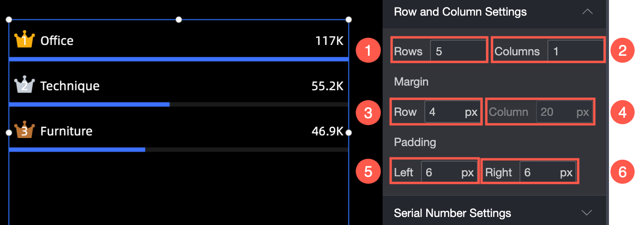Edit the Left padding value field
This screenshot has width=644, height=225.
point(448,173)
